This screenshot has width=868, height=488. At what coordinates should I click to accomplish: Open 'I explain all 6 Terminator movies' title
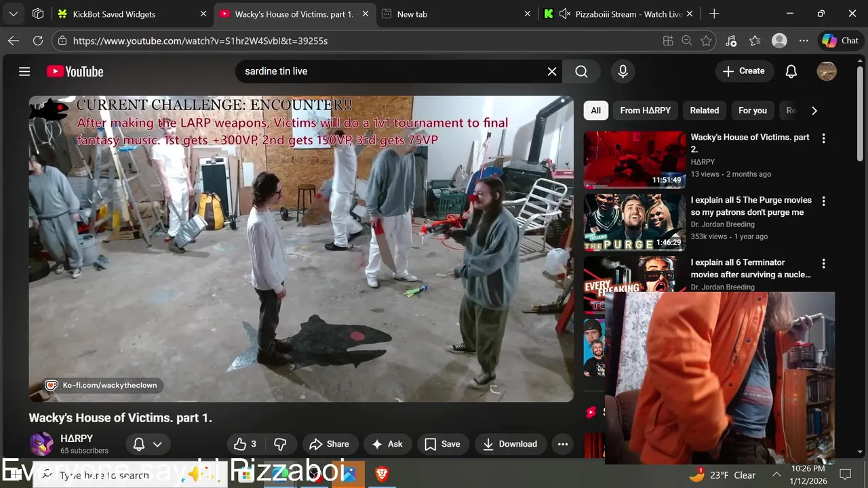[751, 268]
